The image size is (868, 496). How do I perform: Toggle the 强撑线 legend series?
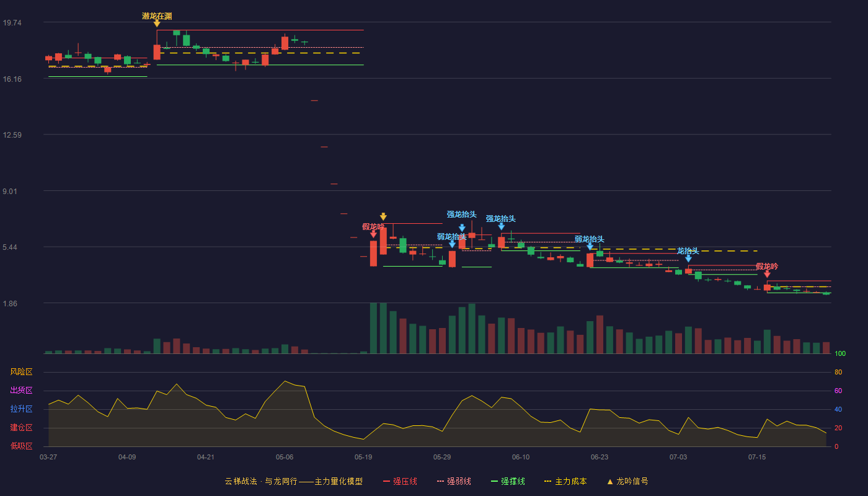[x=508, y=481]
